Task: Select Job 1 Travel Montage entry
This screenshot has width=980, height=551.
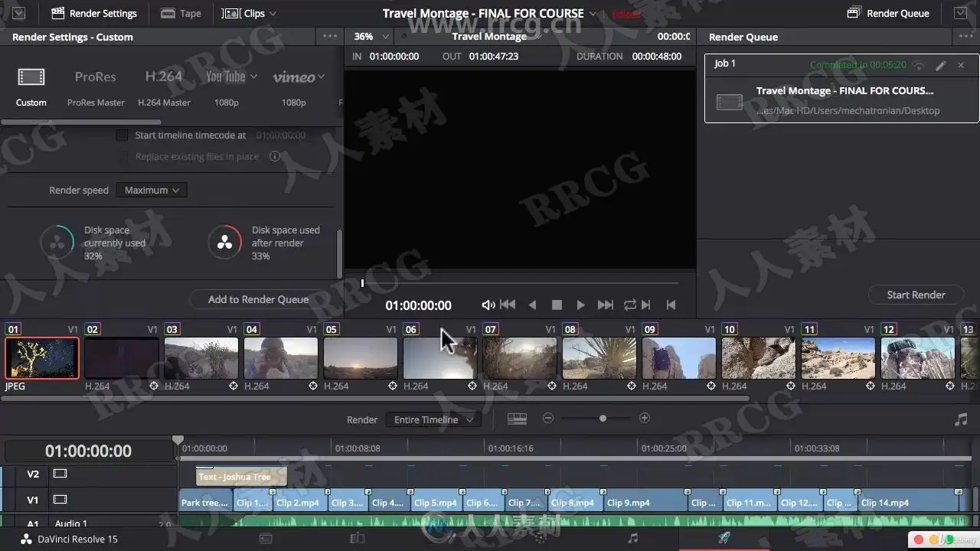Action: pos(841,88)
